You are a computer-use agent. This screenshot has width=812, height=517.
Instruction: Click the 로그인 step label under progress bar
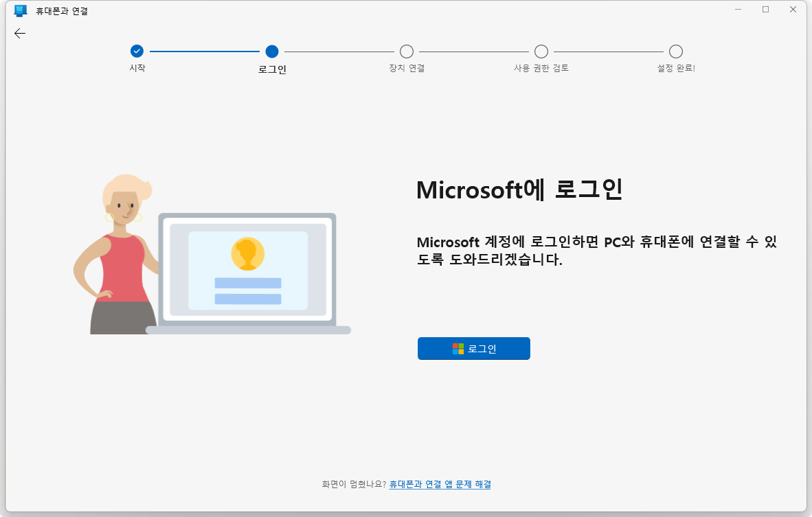[x=273, y=69]
